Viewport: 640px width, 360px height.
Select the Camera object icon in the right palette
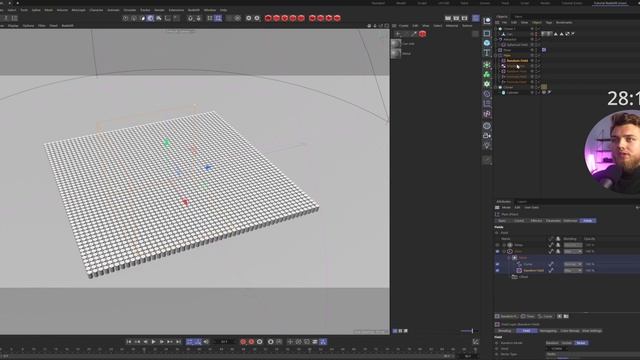tap(487, 136)
